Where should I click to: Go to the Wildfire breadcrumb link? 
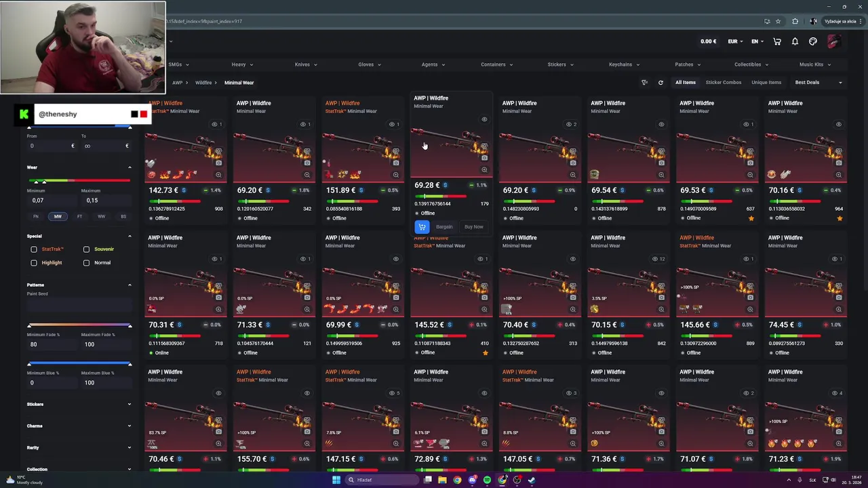(203, 83)
